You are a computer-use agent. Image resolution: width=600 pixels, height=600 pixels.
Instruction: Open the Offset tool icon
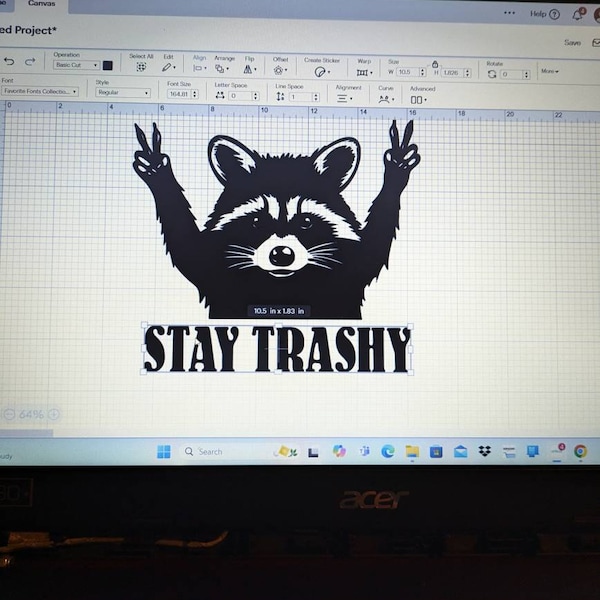point(278,70)
